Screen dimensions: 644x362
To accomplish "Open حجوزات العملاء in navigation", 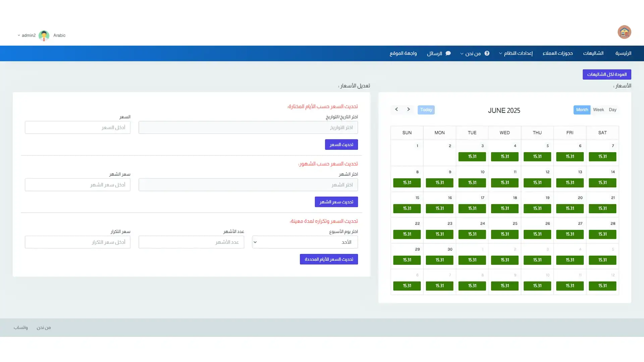I will [557, 53].
